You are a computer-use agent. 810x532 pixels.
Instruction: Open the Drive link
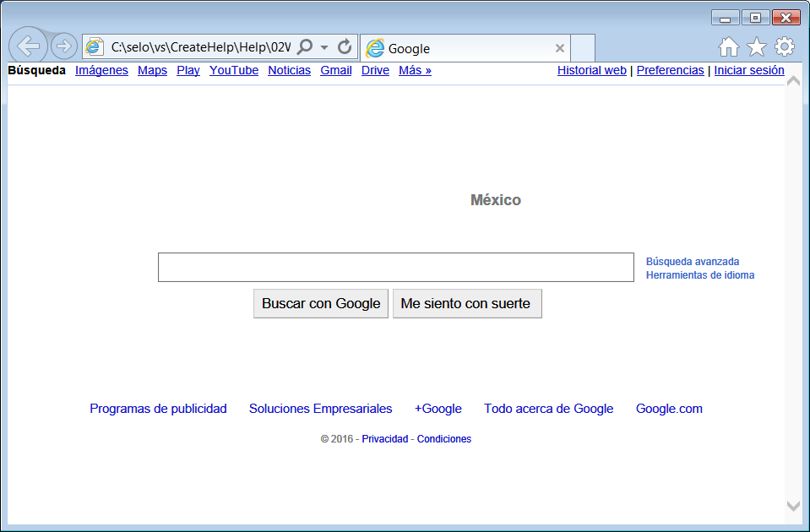(375, 70)
